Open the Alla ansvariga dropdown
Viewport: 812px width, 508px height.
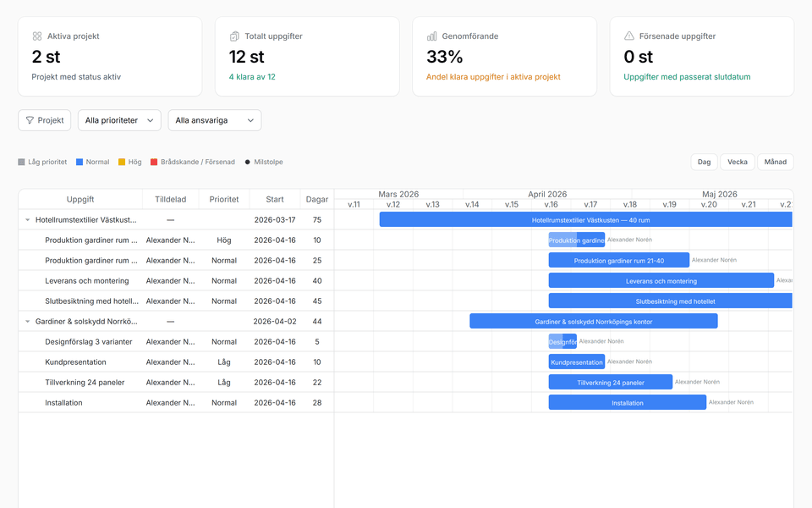tap(214, 119)
